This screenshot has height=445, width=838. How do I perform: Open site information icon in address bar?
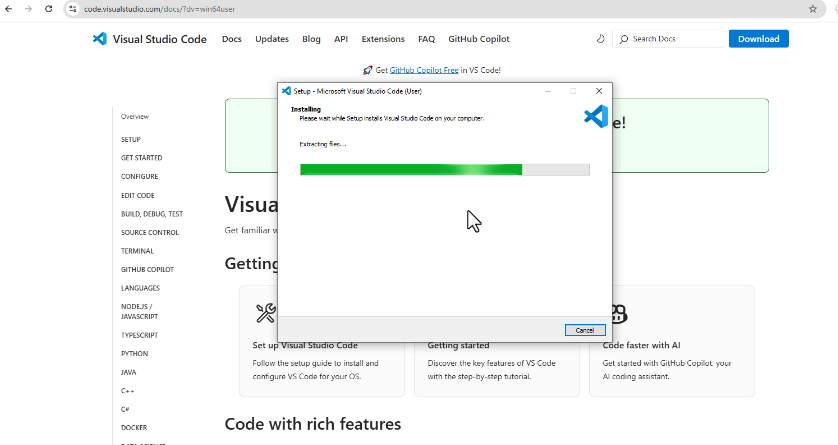pos(73,9)
